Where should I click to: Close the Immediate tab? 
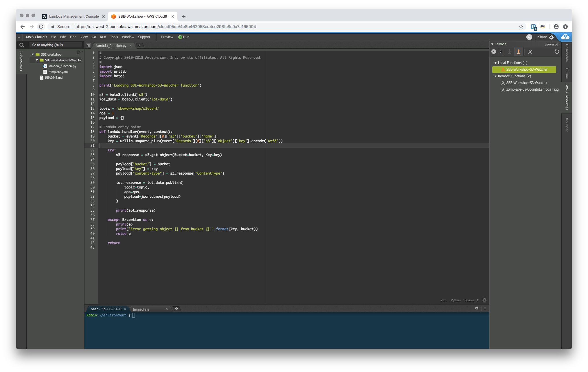coord(167,309)
